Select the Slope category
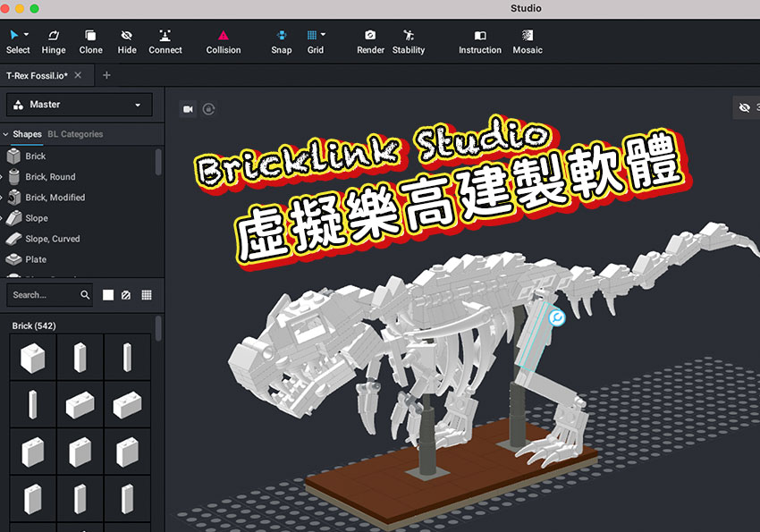The width and height of the screenshot is (760, 532). point(37,218)
